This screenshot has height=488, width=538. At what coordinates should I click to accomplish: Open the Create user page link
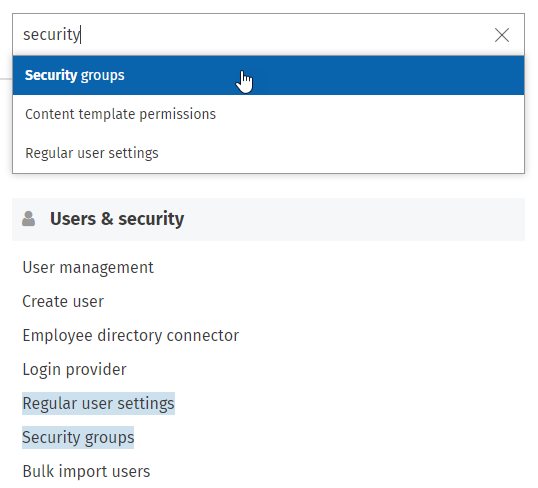pos(63,302)
